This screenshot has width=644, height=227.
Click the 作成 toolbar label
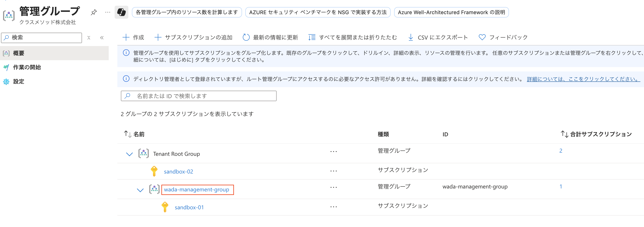coord(139,38)
